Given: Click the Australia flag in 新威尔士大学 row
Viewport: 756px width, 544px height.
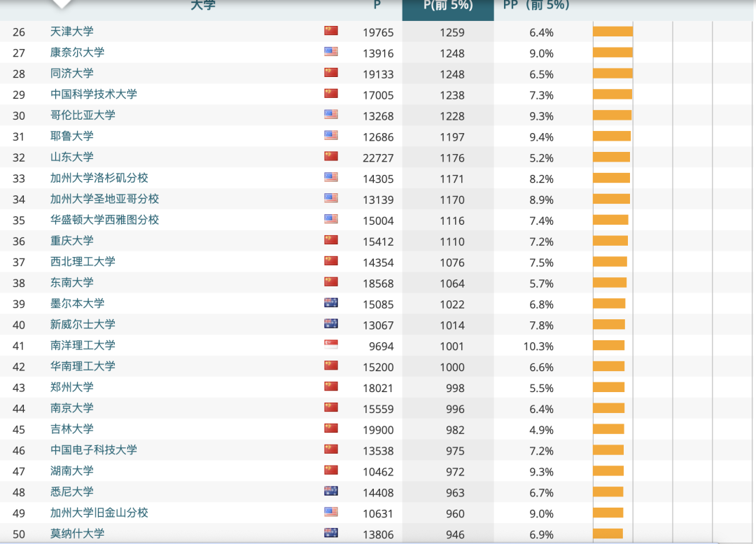Looking at the screenshot, I should click(331, 323).
